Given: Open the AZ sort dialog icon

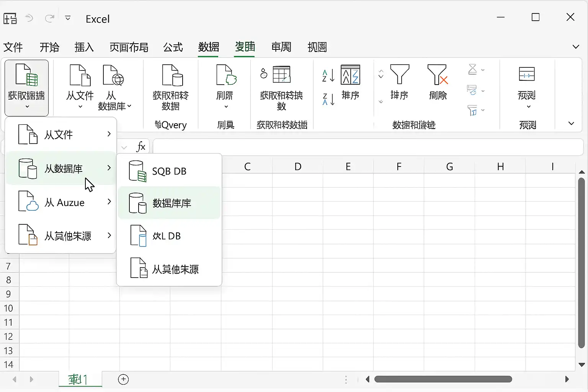Looking at the screenshot, I should pyautogui.click(x=350, y=74).
